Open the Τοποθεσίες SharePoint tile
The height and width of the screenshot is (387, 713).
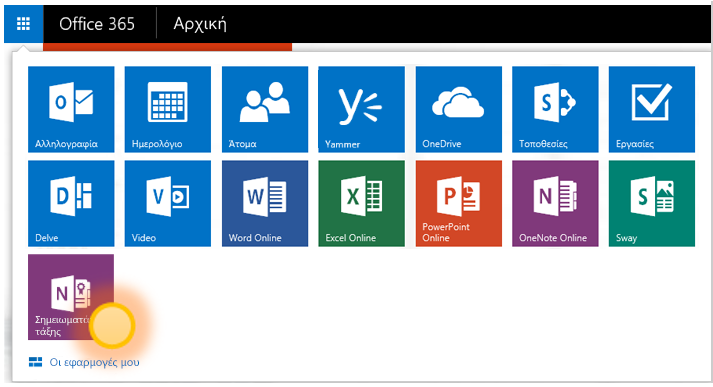point(555,109)
